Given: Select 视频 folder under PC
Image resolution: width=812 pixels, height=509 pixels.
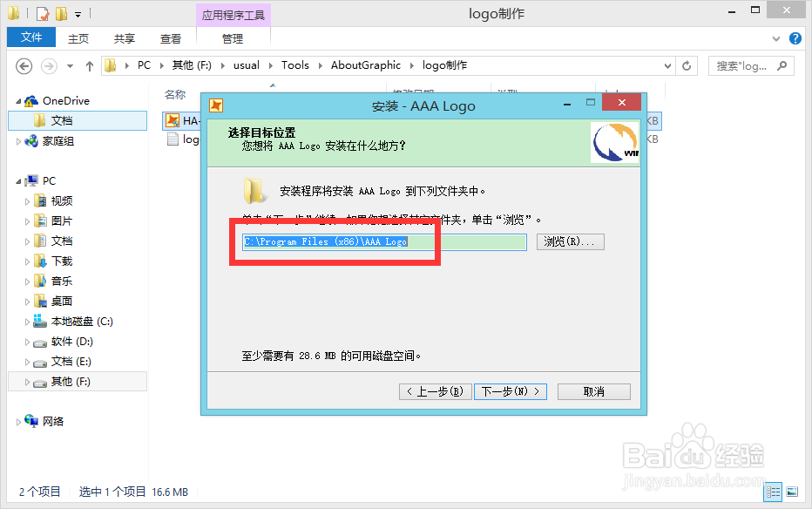Looking at the screenshot, I should point(62,201).
